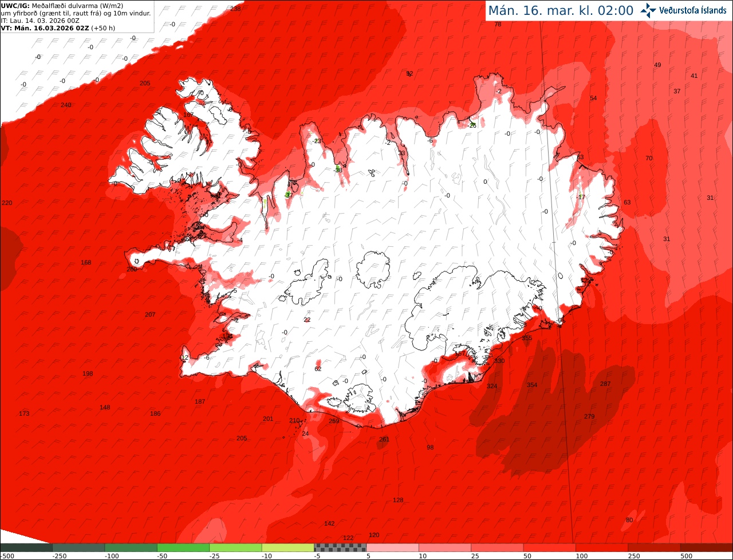733x560 pixels.
Task: Click the 287 flux value in the southeast sea
Action: pyautogui.click(x=605, y=384)
